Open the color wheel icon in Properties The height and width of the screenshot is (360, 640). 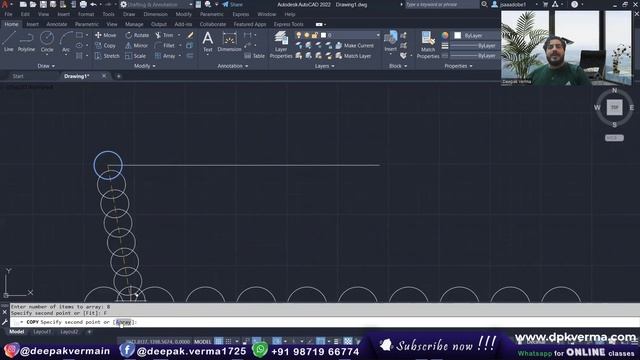click(x=445, y=36)
